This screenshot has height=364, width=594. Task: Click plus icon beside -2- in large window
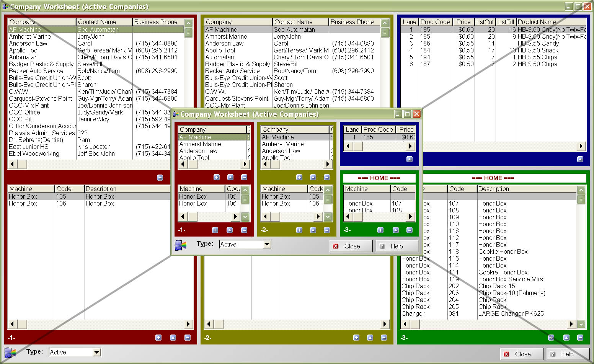(x=356, y=338)
